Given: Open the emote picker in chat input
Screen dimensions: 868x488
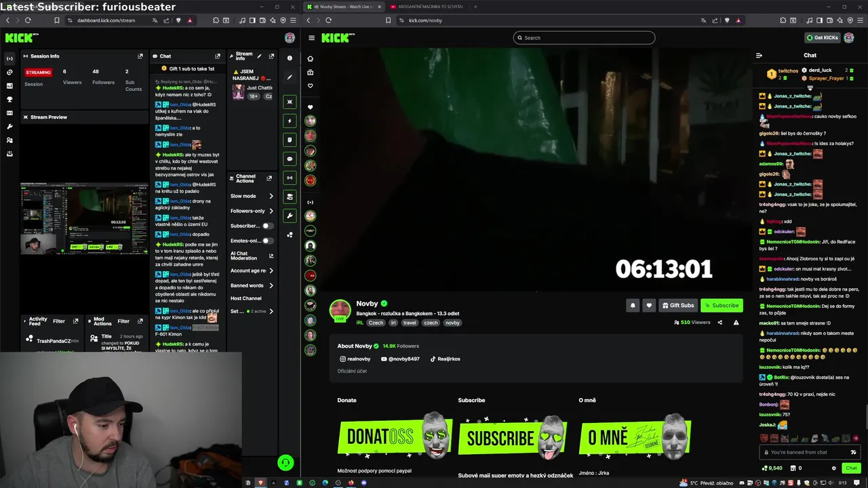Looking at the screenshot, I should click(x=853, y=453).
